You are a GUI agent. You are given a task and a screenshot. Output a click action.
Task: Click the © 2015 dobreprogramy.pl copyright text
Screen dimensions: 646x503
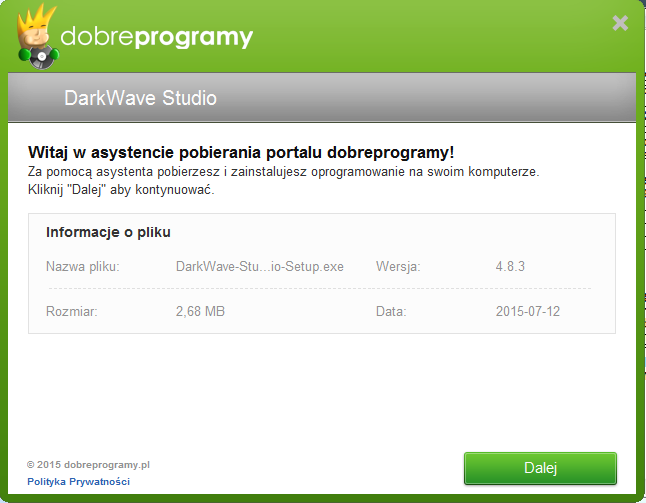coord(88,465)
